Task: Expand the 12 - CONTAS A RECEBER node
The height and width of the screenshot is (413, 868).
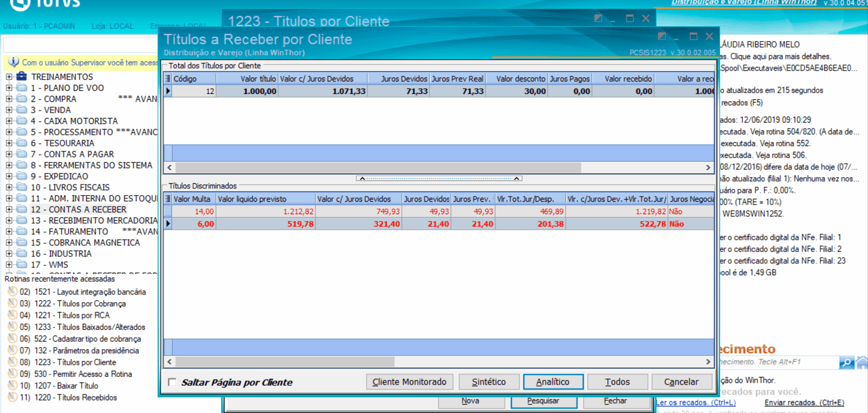Action: [9, 209]
